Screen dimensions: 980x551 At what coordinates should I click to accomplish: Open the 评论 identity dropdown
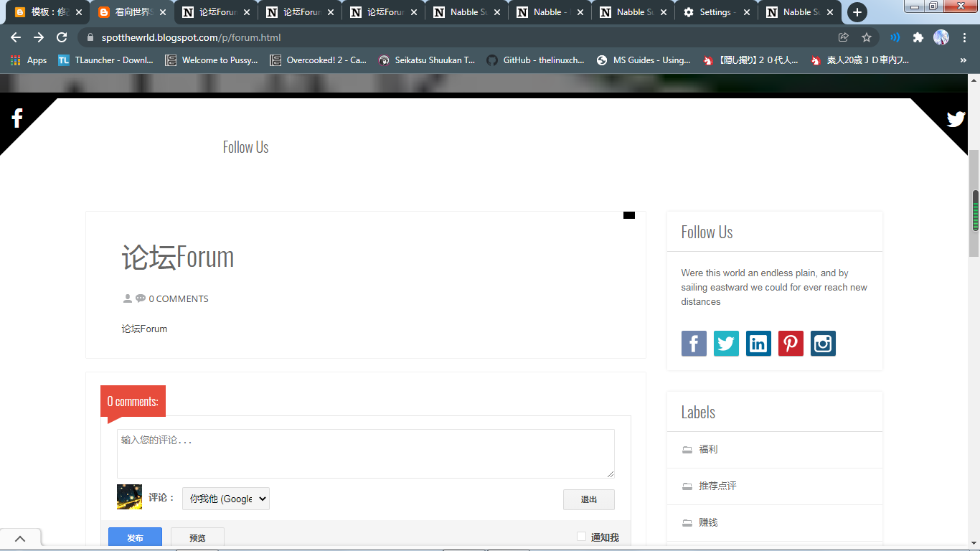(226, 499)
